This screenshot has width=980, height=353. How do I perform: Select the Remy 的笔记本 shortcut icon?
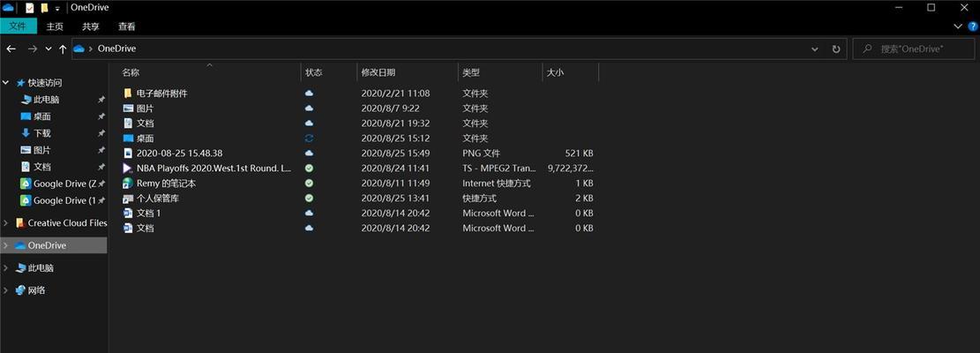128,183
